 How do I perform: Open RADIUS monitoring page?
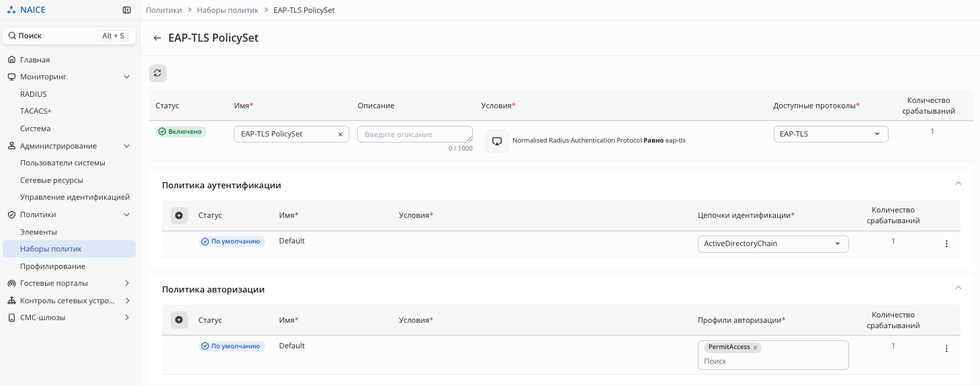34,94
